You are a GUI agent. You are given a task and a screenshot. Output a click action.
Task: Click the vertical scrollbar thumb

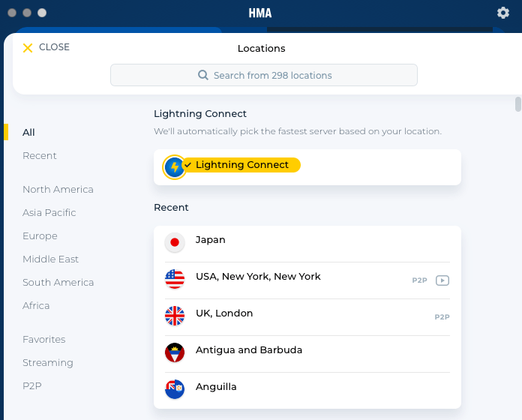518,104
